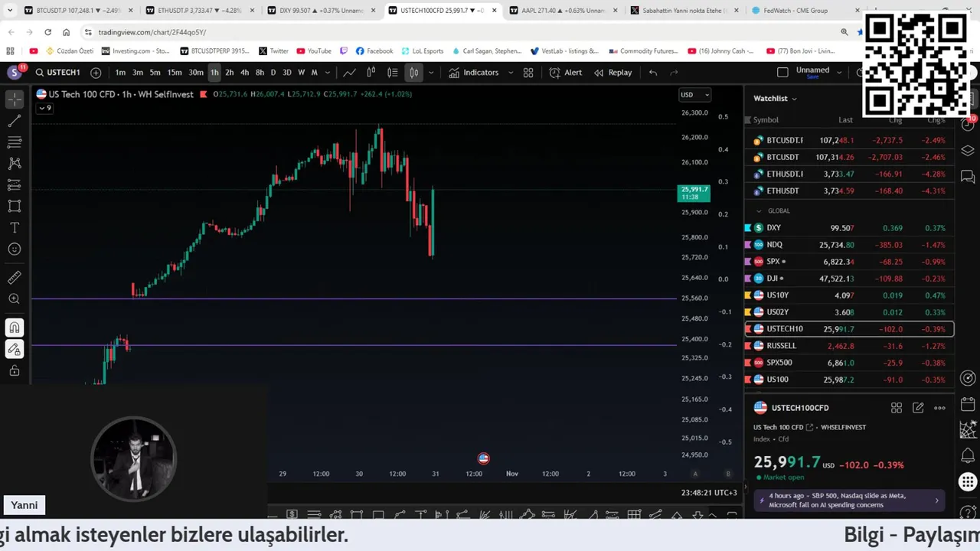The width and height of the screenshot is (980, 551).
Task: Start bar Replay mode
Action: [612, 73]
